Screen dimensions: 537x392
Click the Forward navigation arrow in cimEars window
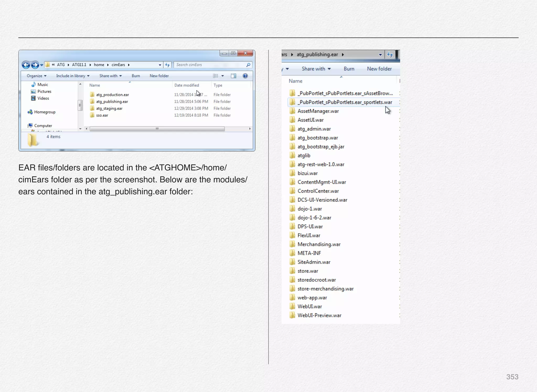pyautogui.click(x=35, y=65)
